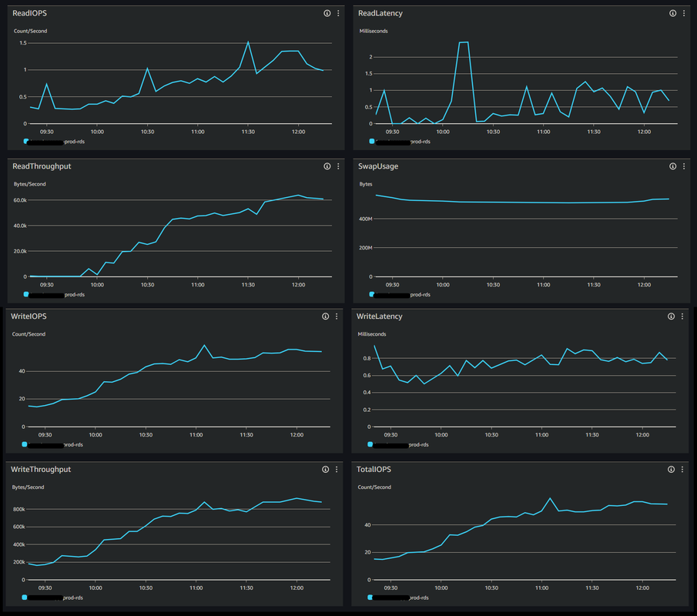Click the WriteLatency legend color swatch
This screenshot has height=616, width=697.
tap(370, 444)
